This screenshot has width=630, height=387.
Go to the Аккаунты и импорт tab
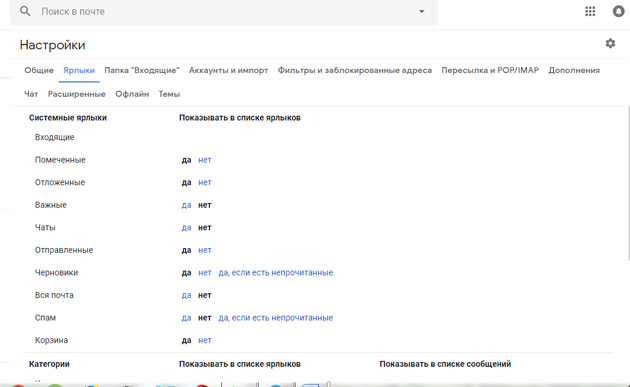point(228,70)
